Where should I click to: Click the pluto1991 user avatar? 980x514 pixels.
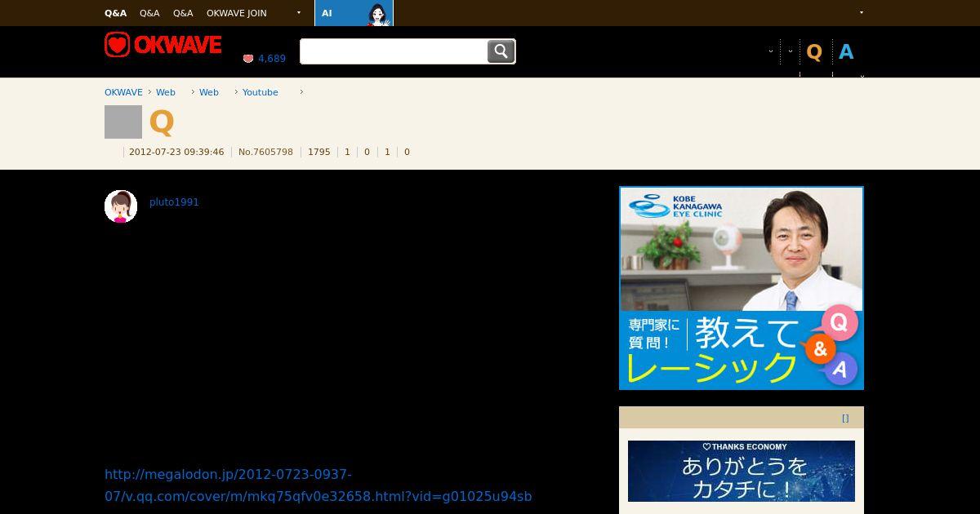(121, 206)
